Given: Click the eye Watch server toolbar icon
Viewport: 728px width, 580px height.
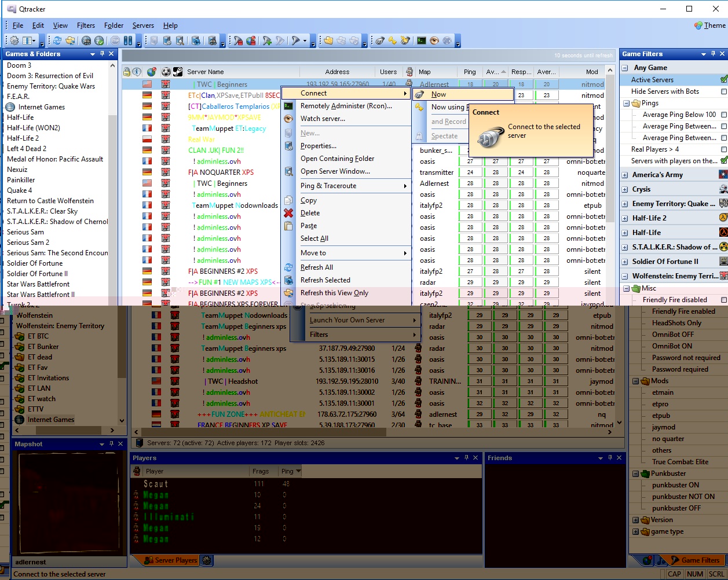Looking at the screenshot, I should [434, 41].
